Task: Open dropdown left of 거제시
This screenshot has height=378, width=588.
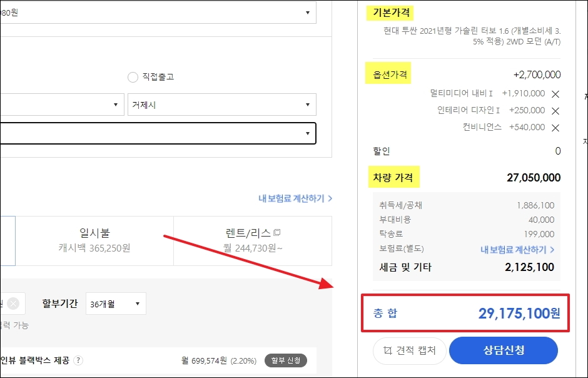Action: point(62,105)
